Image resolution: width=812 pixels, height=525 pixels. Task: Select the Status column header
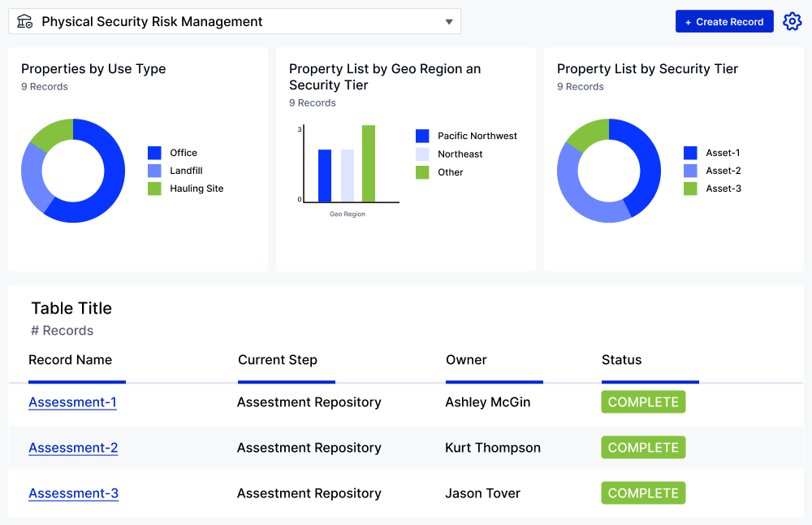pos(621,360)
